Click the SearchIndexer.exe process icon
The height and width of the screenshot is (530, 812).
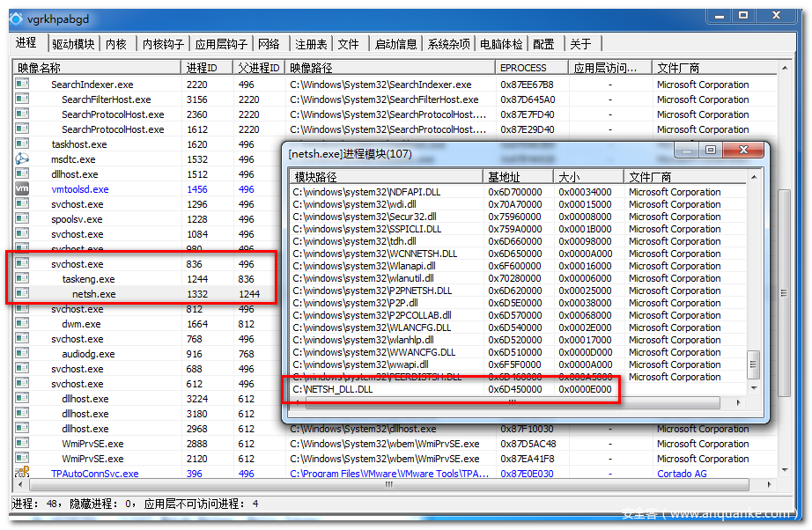pos(22,85)
